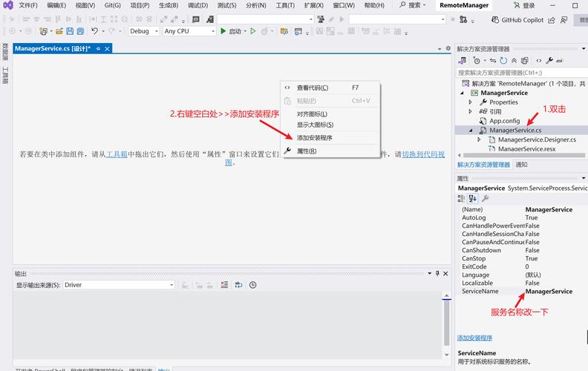The height and width of the screenshot is (371, 588).
Task: Toggle pin on ManagerService.cs design tab
Action: (98, 48)
